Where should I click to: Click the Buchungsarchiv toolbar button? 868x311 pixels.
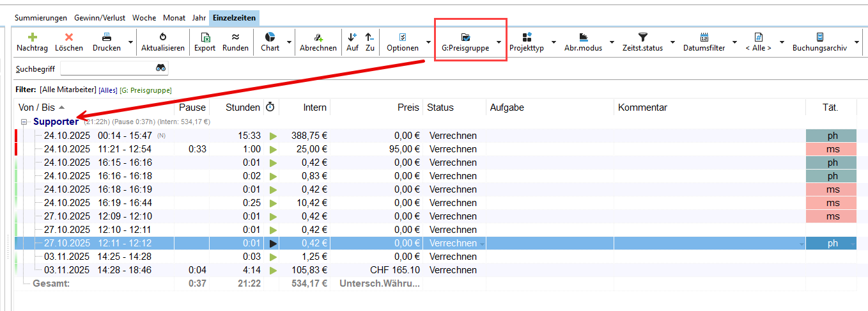click(x=819, y=42)
